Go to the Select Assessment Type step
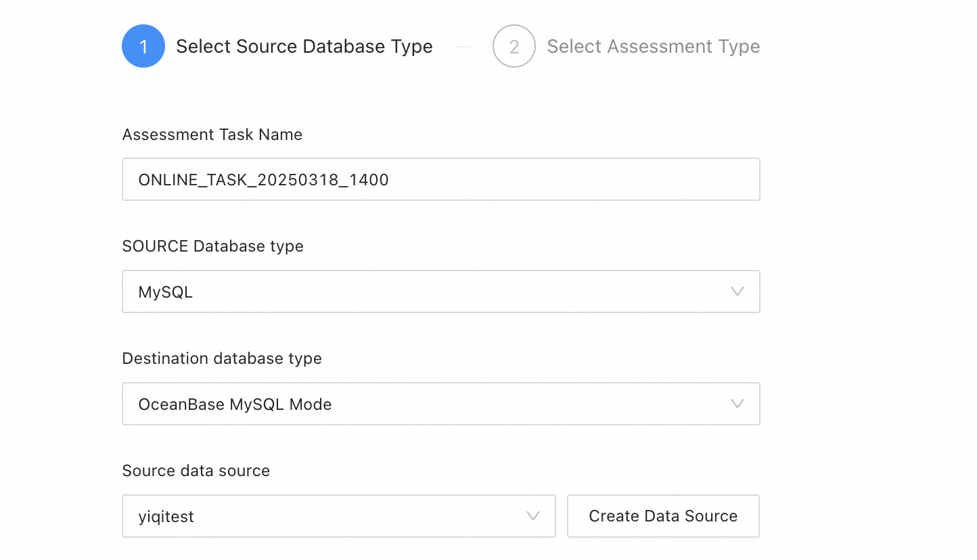977x560 pixels. coord(653,47)
